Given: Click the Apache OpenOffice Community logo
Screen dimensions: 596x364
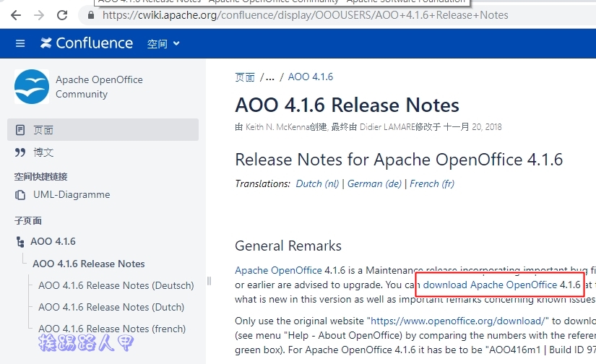Looking at the screenshot, I should (x=32, y=87).
